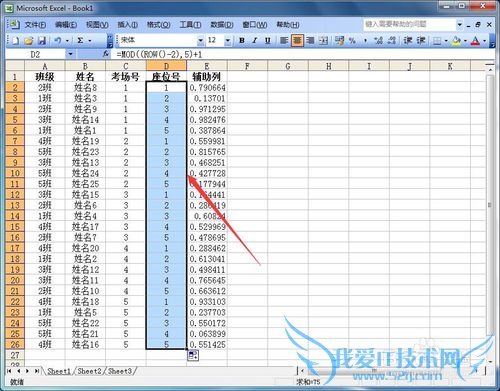Open the 工具(T) menu
The width and height of the screenshot is (500, 391).
pyautogui.click(x=190, y=25)
